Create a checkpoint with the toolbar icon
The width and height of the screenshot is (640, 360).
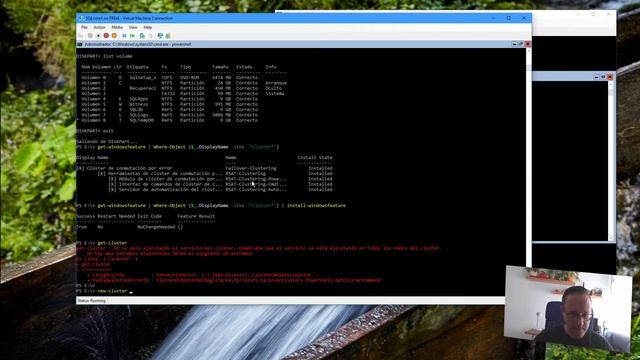coord(142,36)
